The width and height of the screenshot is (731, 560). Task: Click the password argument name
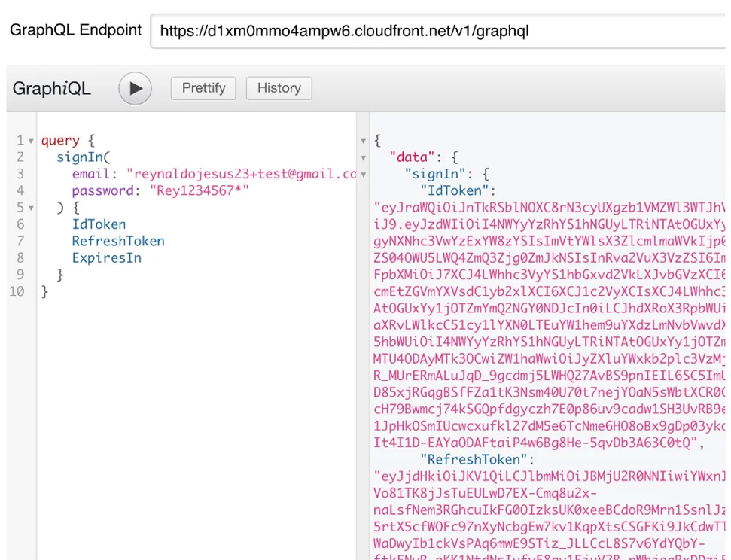(x=102, y=190)
